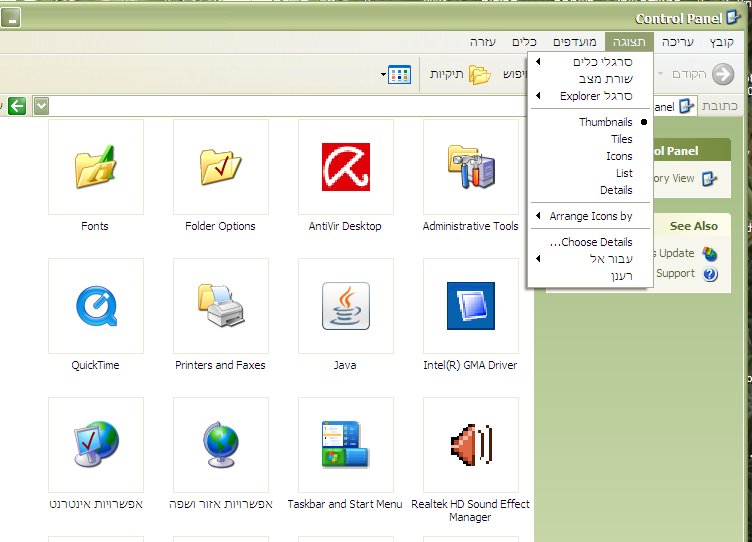Image resolution: width=752 pixels, height=542 pixels.
Task: Click the Control Panel side panel header
Action: point(692,151)
